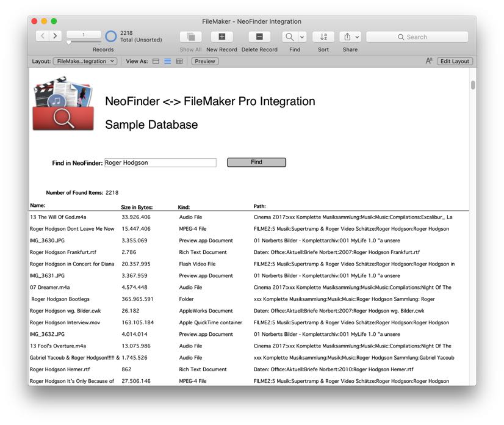Click size value 365.965.591
The width and height of the screenshot is (504, 425).
pos(137,299)
